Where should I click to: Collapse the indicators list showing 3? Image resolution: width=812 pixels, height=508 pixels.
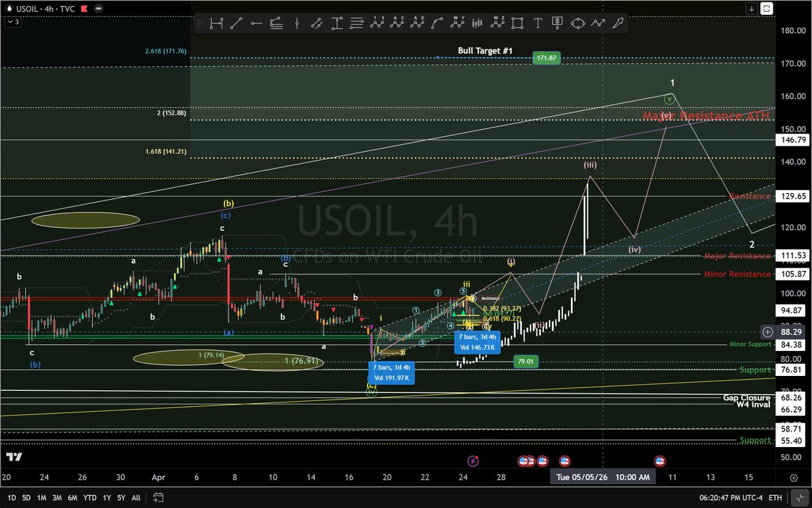(14, 22)
